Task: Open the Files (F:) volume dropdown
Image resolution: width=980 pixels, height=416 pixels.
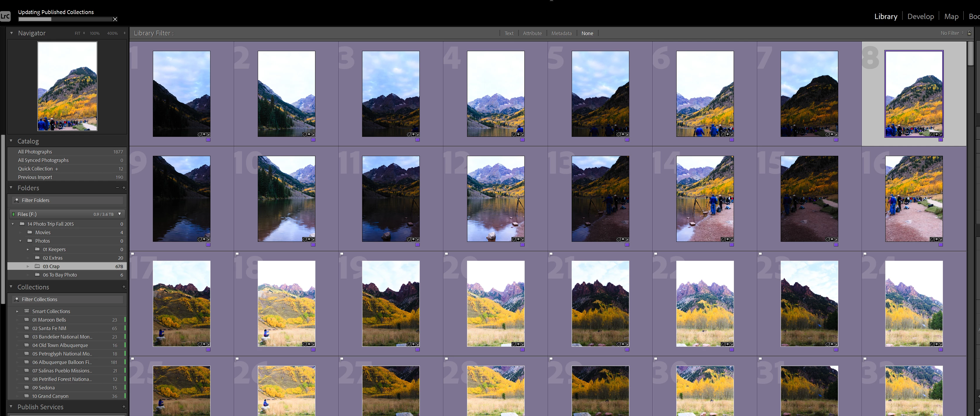Action: 120,214
